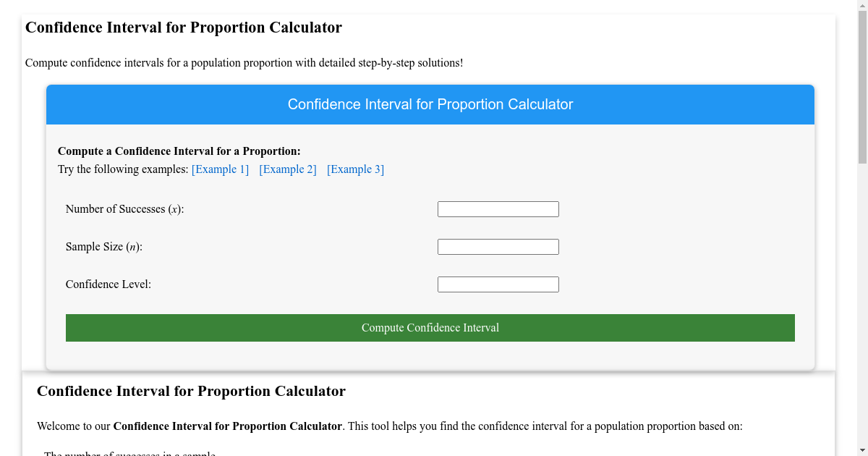Viewport: 868px width, 456px height.
Task: Click the Number of Successes input field
Action: (x=498, y=208)
